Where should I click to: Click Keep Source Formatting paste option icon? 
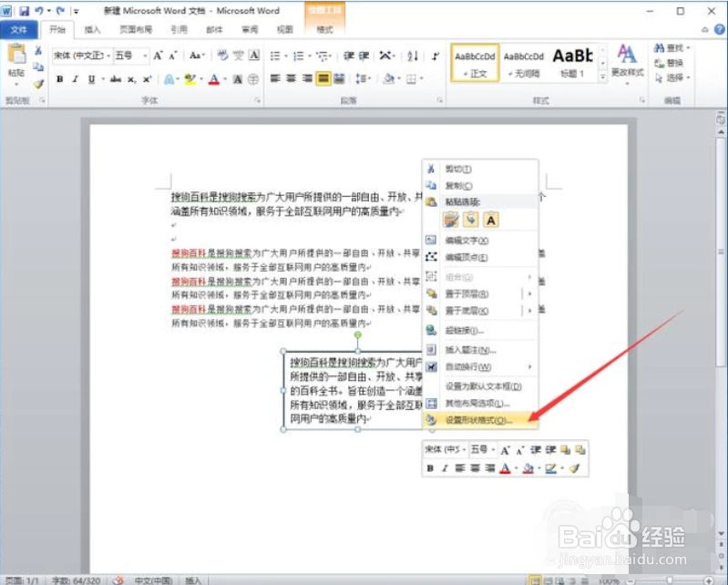[x=451, y=220]
